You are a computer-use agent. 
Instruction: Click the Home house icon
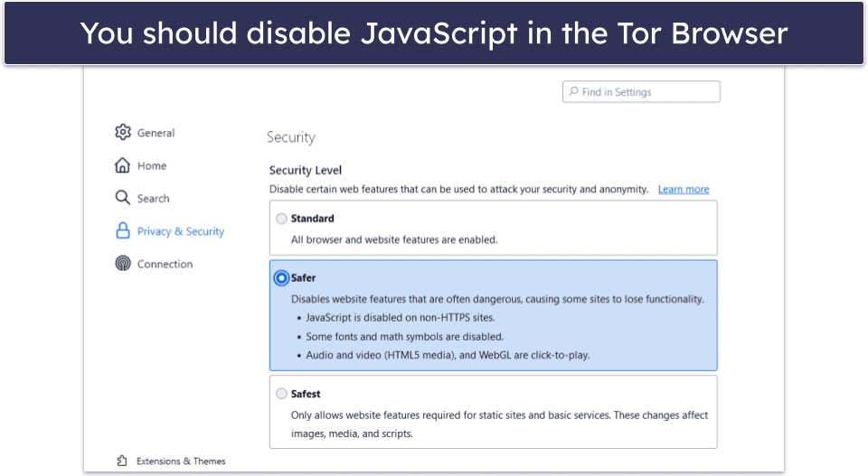pos(122,165)
